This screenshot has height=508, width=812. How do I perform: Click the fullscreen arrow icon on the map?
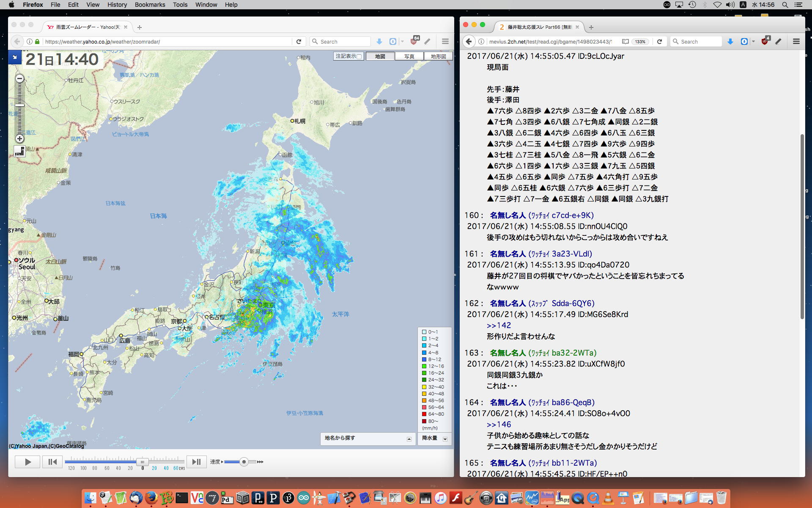click(x=14, y=57)
